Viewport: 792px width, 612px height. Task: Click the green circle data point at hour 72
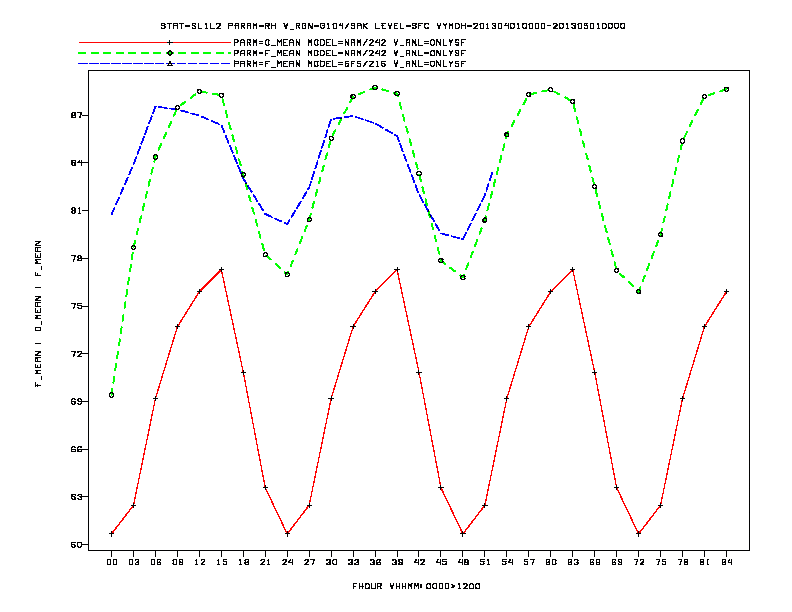point(638,291)
